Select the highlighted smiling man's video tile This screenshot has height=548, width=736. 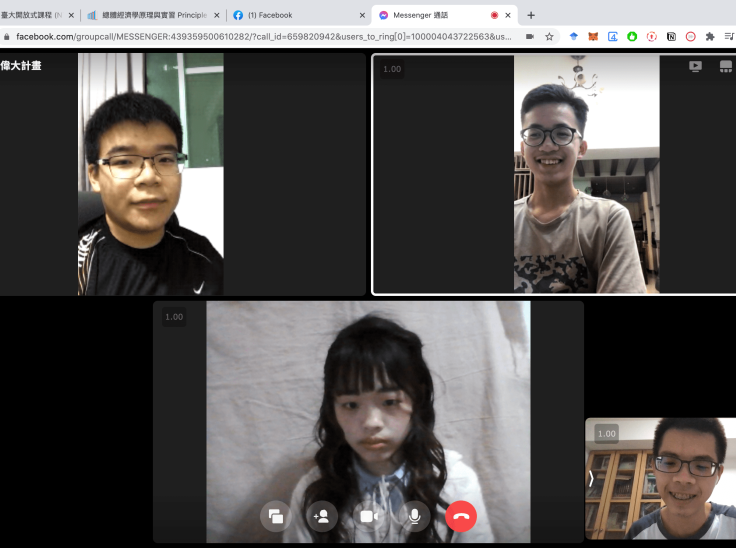point(554,174)
